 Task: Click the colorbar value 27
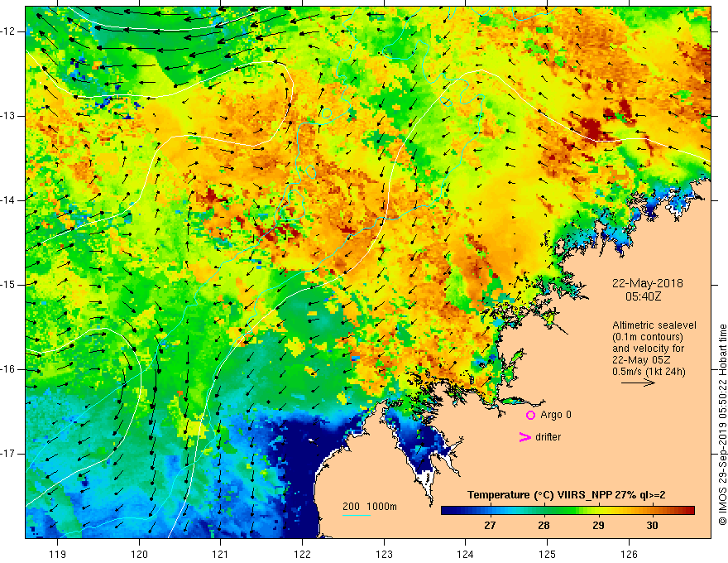click(490, 526)
